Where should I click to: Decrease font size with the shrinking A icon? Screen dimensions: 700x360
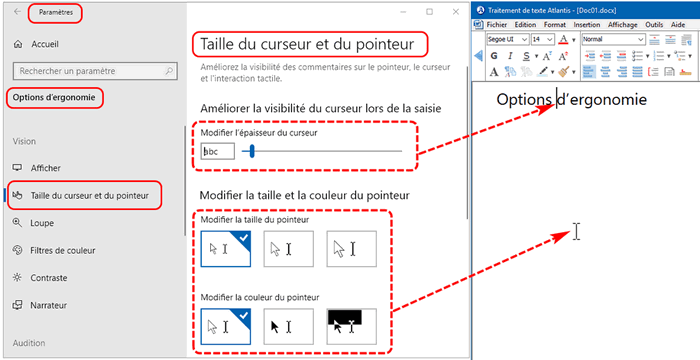tap(547, 56)
